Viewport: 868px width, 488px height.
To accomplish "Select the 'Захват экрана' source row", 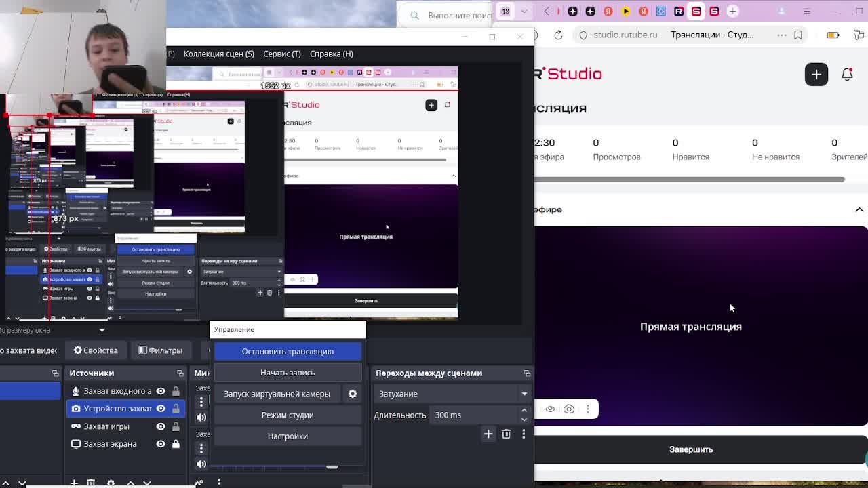I will (125, 444).
